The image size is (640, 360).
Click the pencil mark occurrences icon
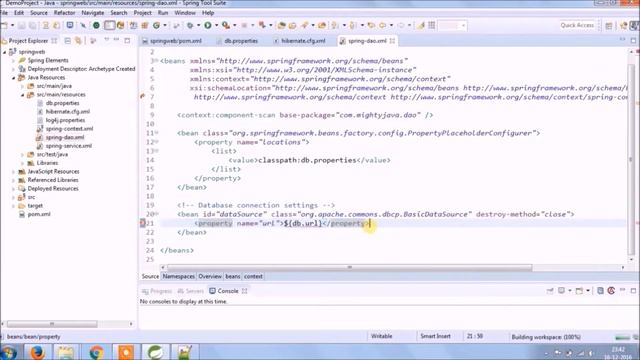tap(421, 25)
